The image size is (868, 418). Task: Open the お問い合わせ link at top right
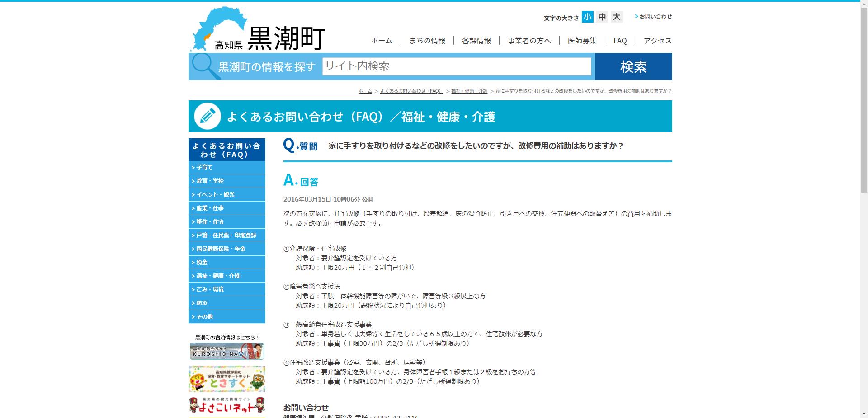pos(655,17)
